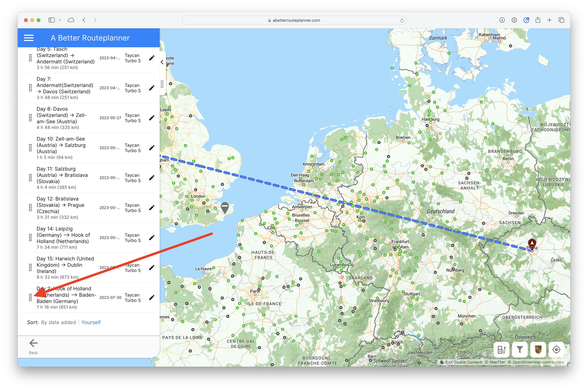This screenshot has height=390, width=588.
Task: Select the gray waypoint marker near the English coast
Action: click(225, 208)
